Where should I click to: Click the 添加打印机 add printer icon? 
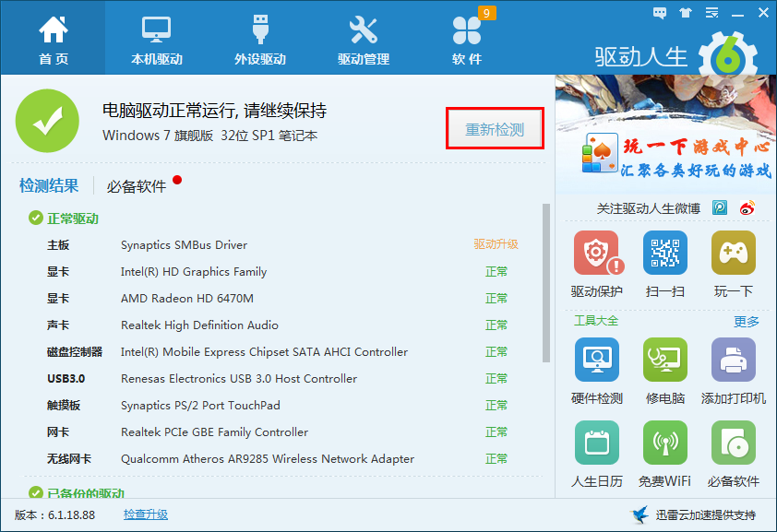coord(733,361)
